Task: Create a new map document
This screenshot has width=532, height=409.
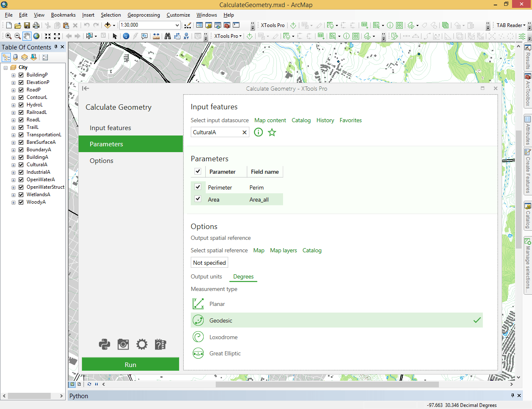Action: [9, 25]
